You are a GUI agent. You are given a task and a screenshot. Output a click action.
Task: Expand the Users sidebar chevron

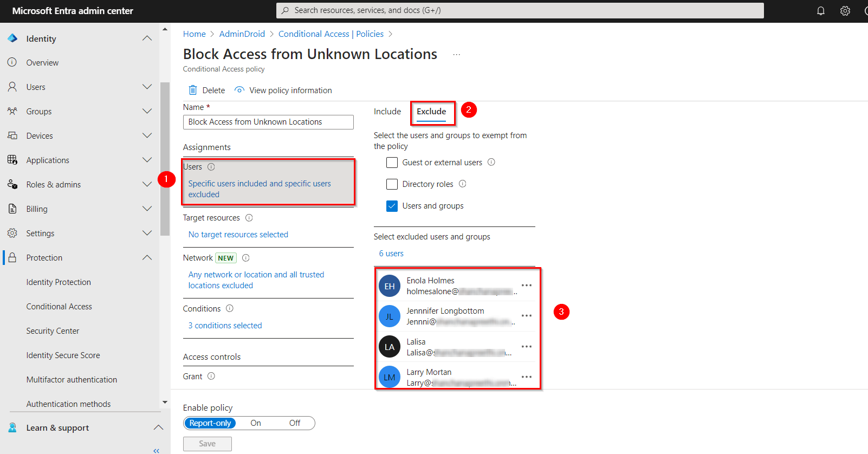pyautogui.click(x=147, y=87)
